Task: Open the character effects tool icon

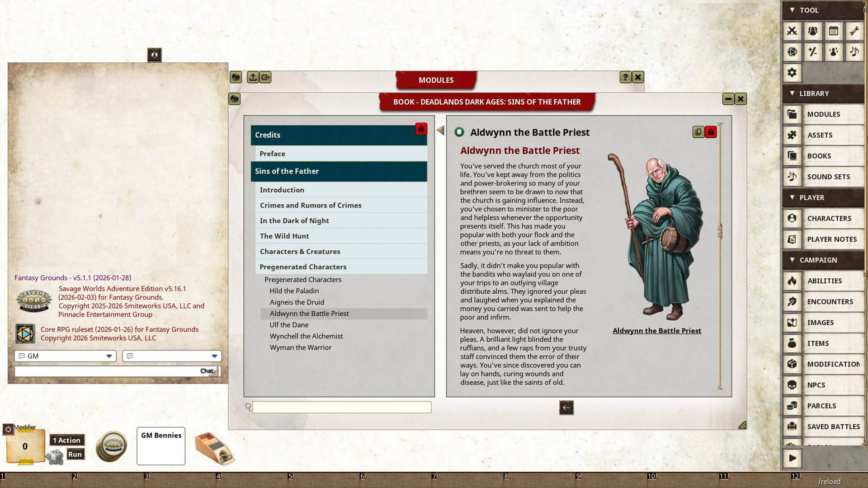Action: 834,52
